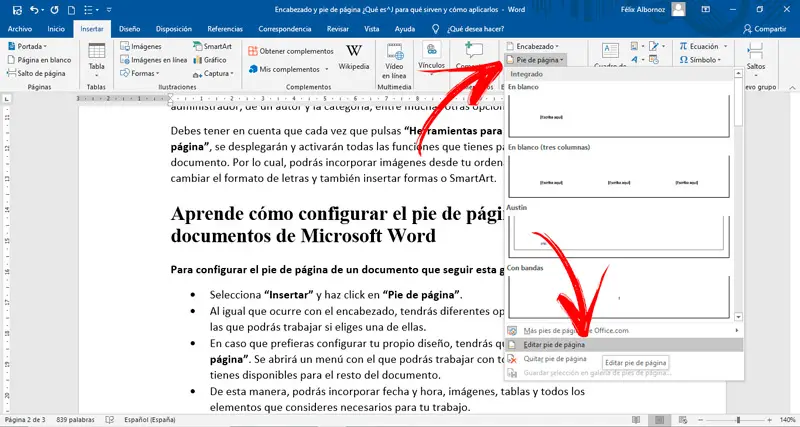Click the New blank document icon in title bar
The height and width of the screenshot is (427, 800).
point(71,10)
